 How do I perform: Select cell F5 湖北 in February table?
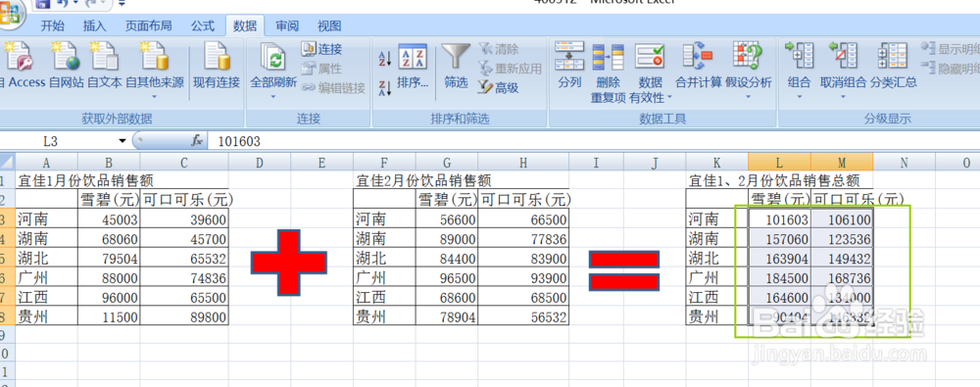click(384, 259)
